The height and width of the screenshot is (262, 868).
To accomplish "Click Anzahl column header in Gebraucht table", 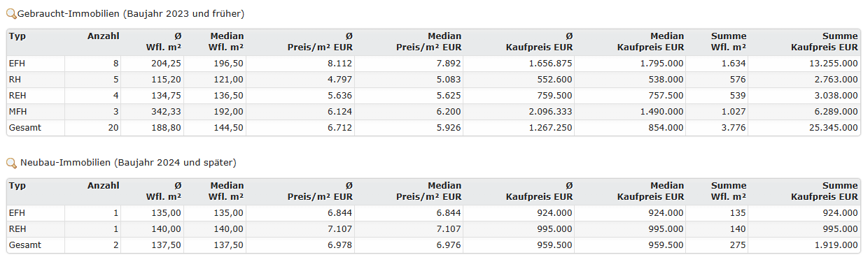I will 104,36.
